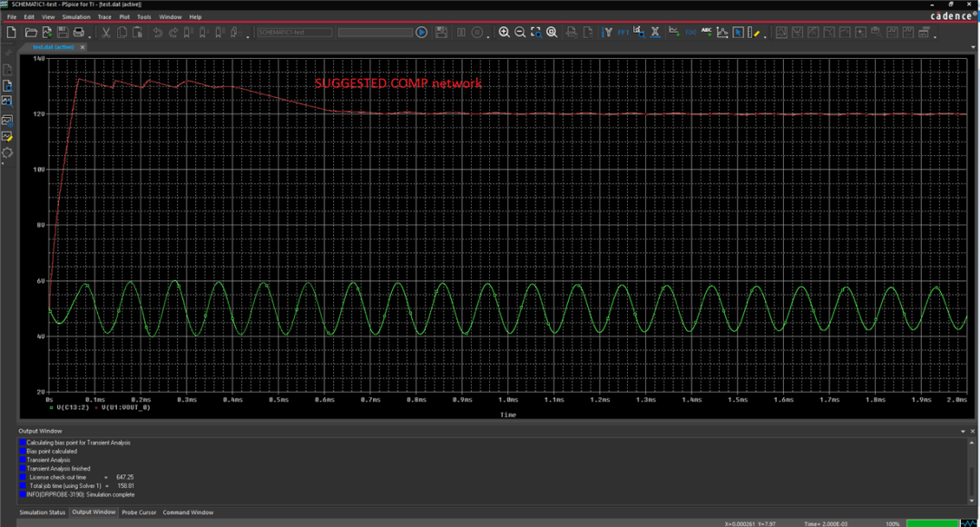Click Mark Data Points icon
980x527 pixels.
click(722, 32)
